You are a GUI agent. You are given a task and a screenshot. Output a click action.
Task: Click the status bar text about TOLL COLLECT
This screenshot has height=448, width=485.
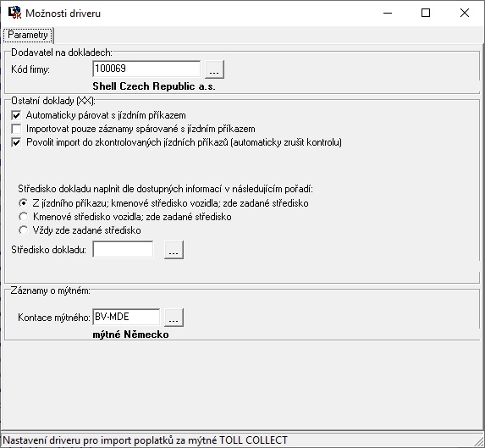tap(145, 440)
